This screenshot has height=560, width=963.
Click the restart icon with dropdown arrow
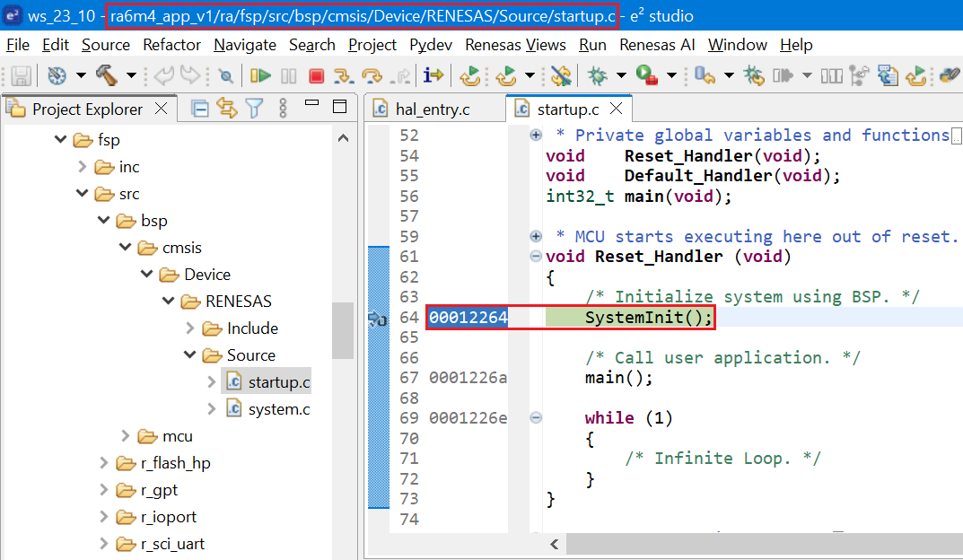(507, 76)
